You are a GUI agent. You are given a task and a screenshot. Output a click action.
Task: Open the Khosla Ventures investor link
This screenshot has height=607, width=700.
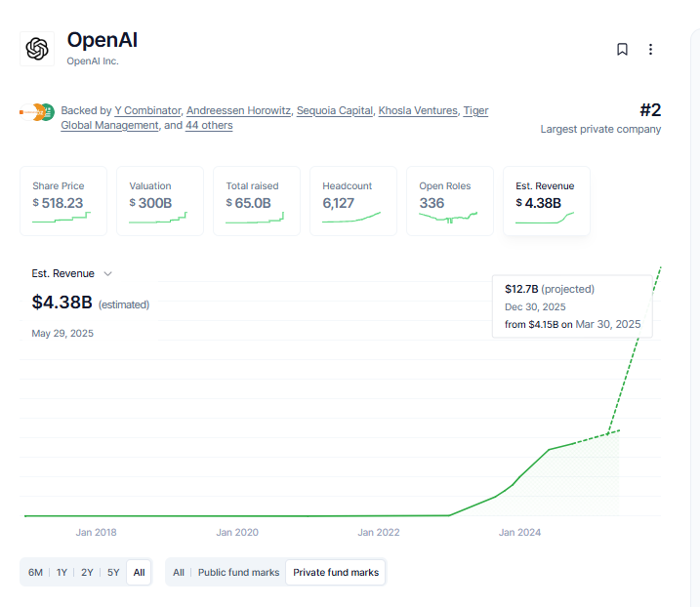(418, 110)
